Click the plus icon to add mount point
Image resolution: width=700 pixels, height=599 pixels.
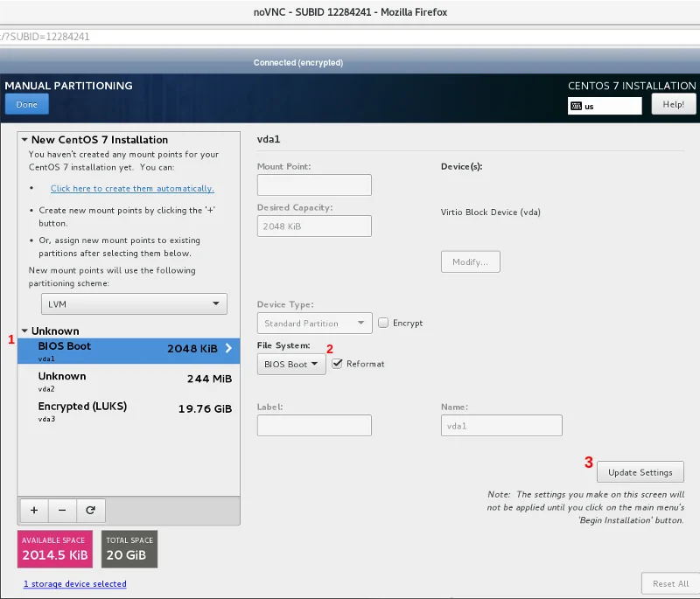34,510
